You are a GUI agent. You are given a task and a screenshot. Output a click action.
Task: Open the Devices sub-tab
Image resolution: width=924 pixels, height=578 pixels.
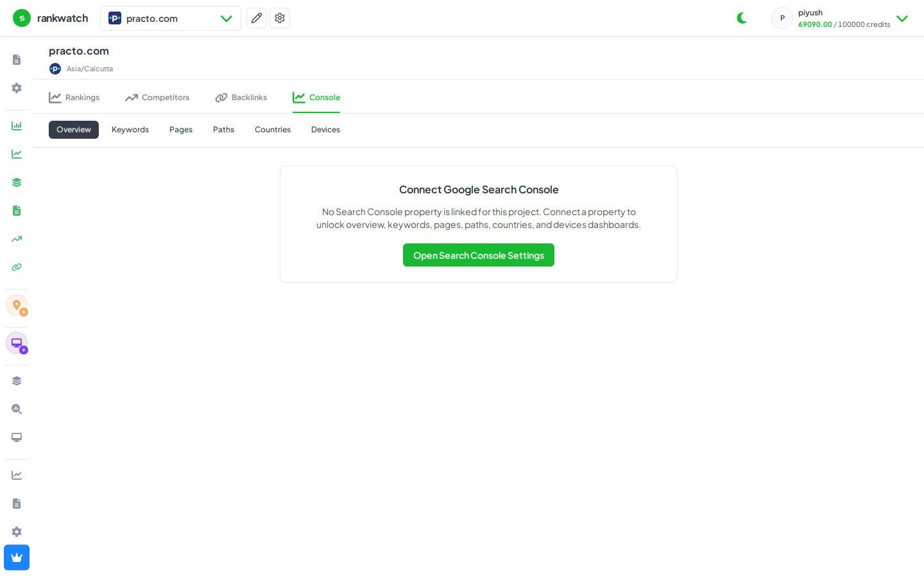[325, 130]
